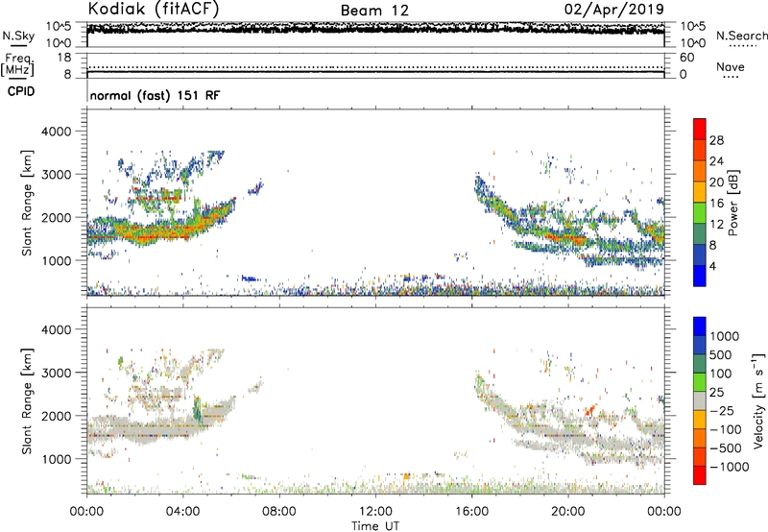The height and width of the screenshot is (532, 768).
Task: Click the 16:00 time tick label
Action: pos(471,512)
